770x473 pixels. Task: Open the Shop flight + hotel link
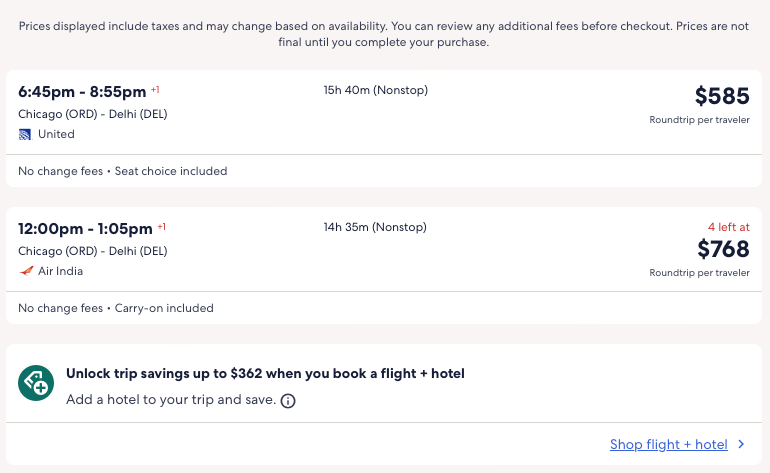click(668, 444)
